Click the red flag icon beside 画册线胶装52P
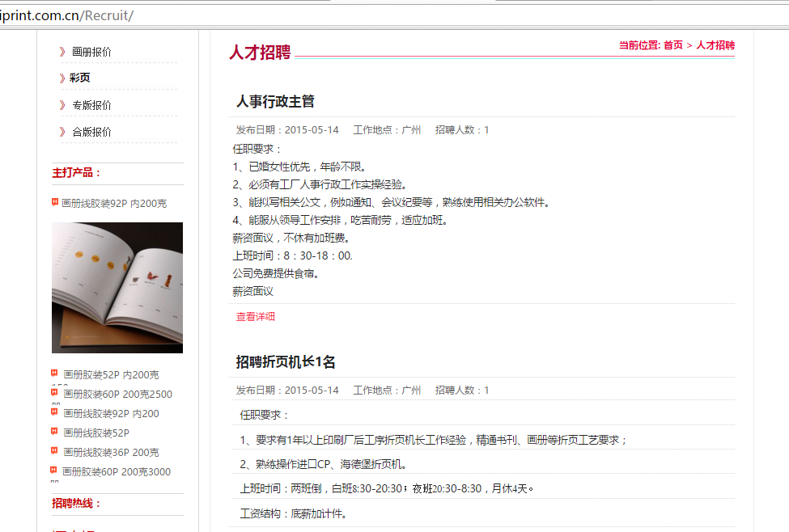This screenshot has height=532, width=789. pos(54,432)
